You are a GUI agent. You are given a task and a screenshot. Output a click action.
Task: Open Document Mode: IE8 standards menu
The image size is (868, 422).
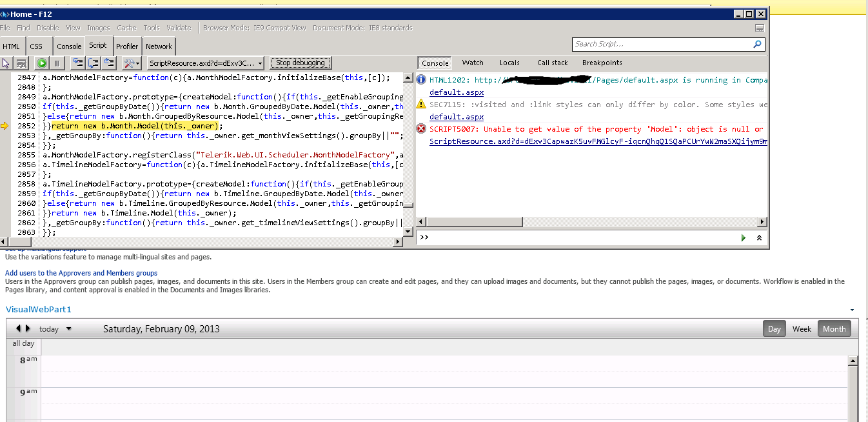362,28
